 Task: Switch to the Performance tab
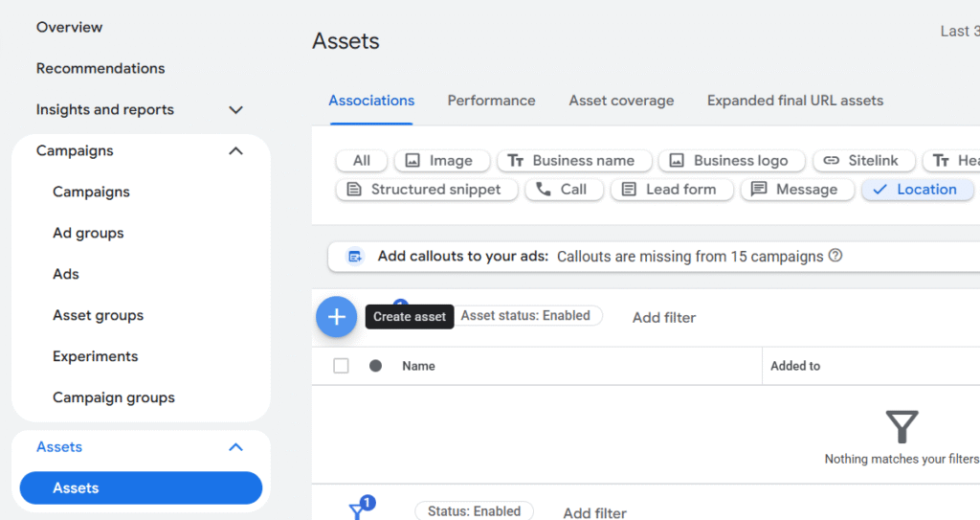pos(491,101)
